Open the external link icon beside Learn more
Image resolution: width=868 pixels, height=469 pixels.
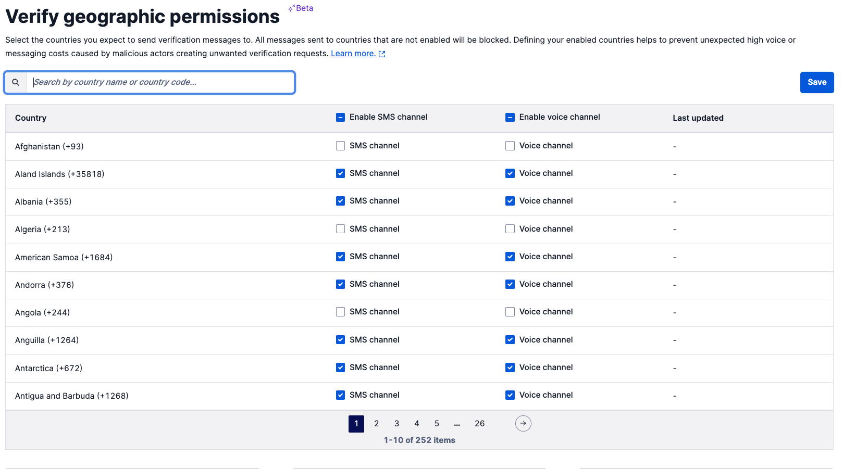pyautogui.click(x=382, y=54)
